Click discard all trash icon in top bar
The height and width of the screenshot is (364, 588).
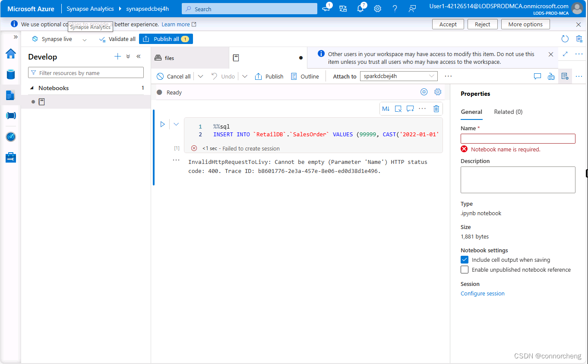click(x=579, y=39)
